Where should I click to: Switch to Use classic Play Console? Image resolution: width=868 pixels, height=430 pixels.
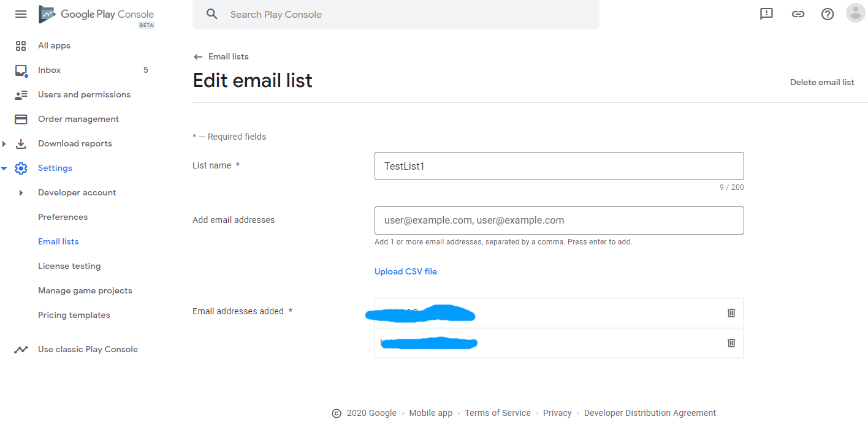tap(88, 350)
